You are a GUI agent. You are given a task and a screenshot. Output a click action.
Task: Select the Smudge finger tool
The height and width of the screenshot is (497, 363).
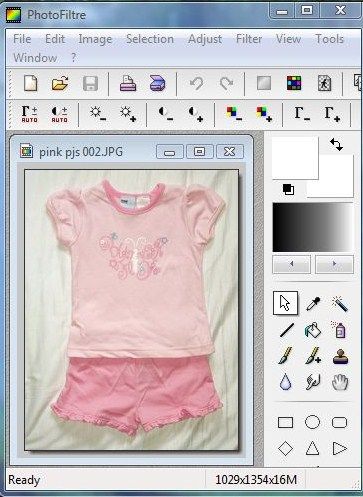[313, 382]
